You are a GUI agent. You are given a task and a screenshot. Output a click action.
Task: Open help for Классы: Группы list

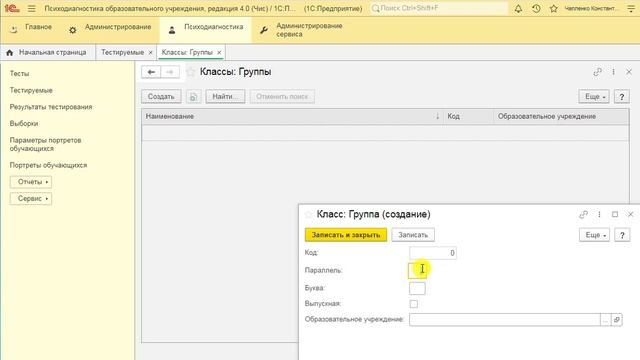point(622,97)
